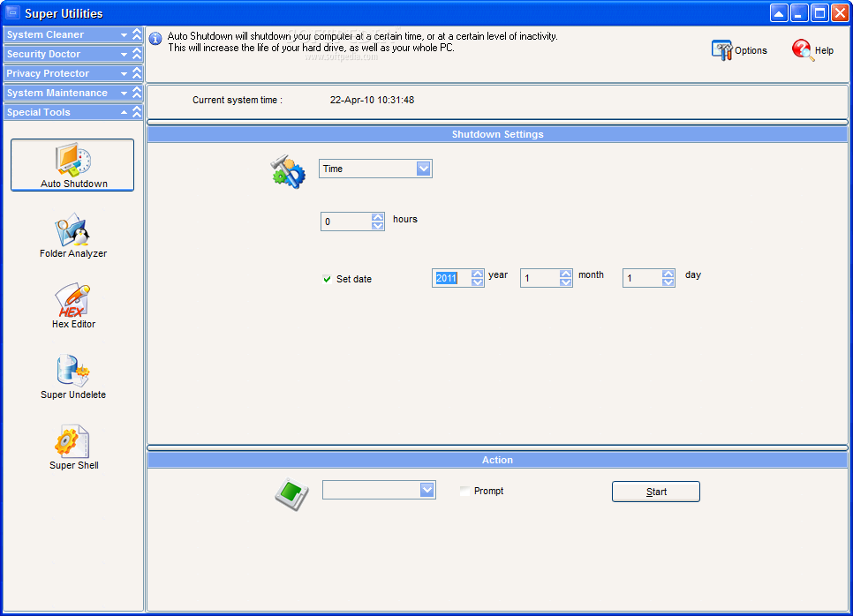This screenshot has width=853, height=616.
Task: Click the double chevron on Special Tools
Action: pyautogui.click(x=137, y=112)
